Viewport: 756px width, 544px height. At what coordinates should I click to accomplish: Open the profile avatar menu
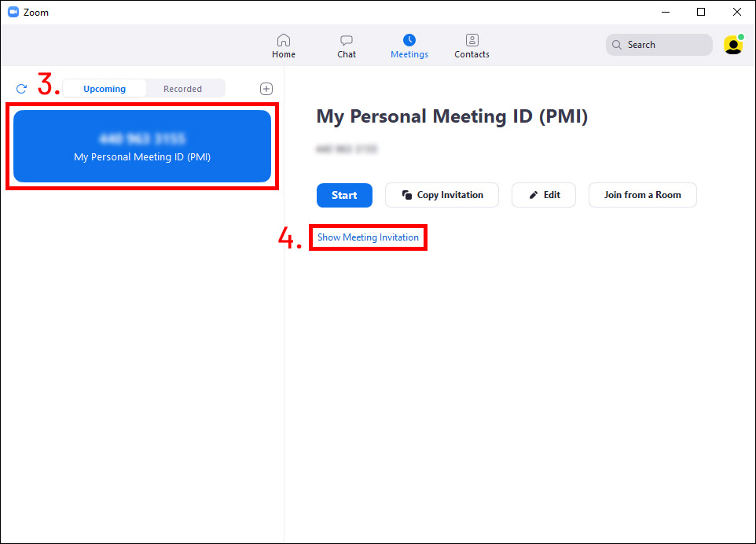click(x=733, y=45)
